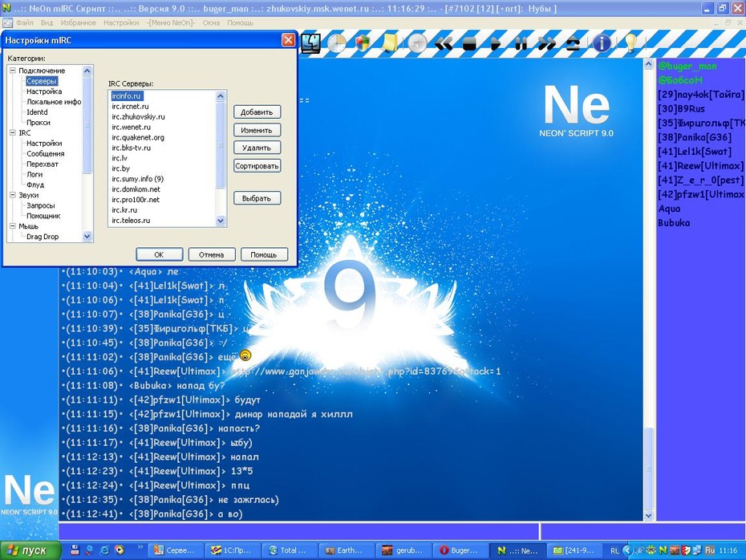Click the Удалить button
The width and height of the screenshot is (746, 560).
(257, 148)
